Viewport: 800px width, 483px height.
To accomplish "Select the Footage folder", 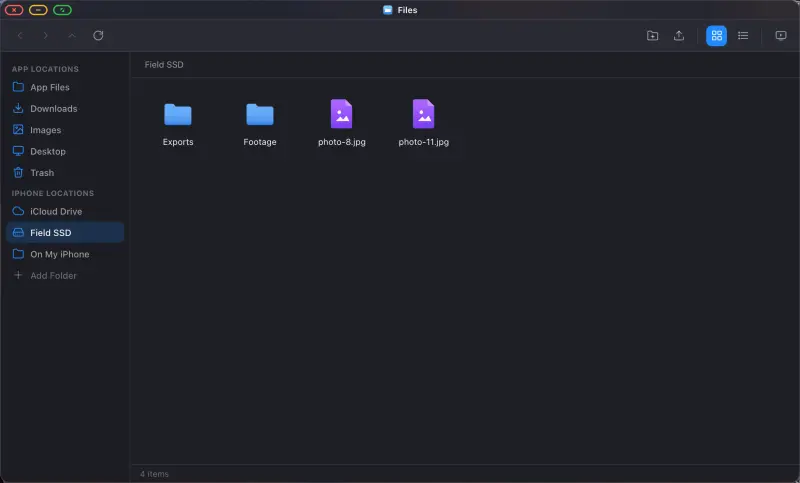I will pyautogui.click(x=260, y=123).
